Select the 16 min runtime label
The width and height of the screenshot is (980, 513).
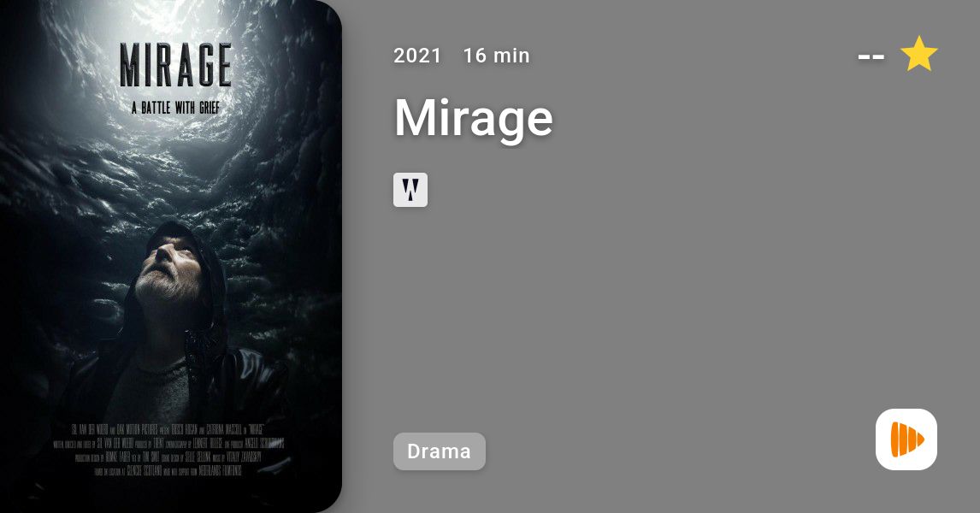(x=496, y=56)
